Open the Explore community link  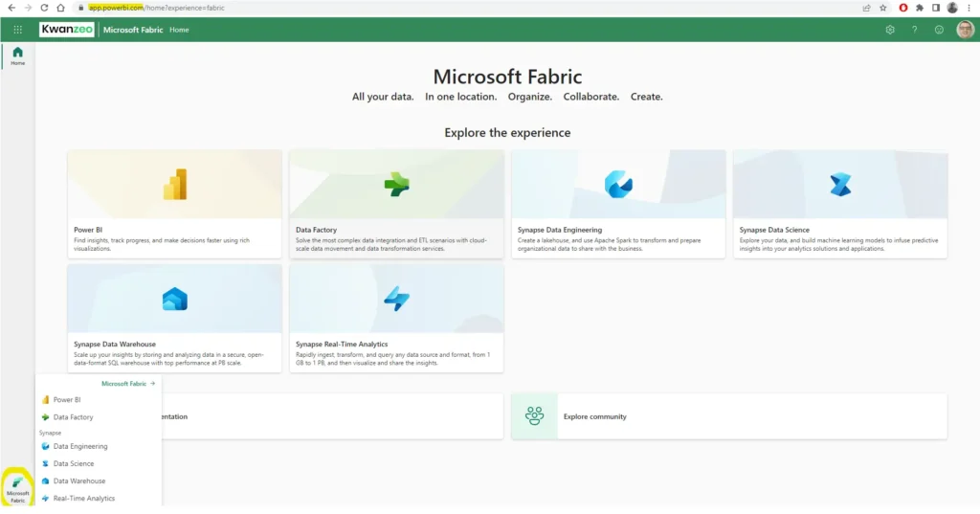(x=594, y=416)
